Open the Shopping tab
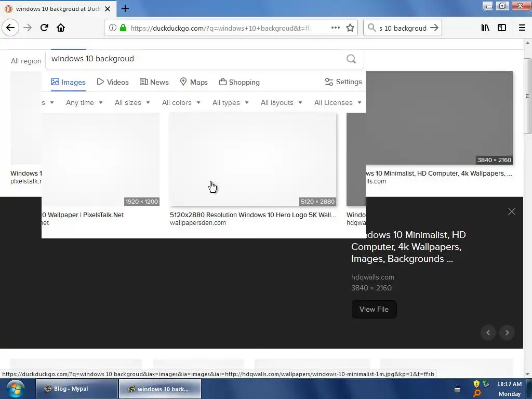The height and width of the screenshot is (399, 532). pos(239,82)
